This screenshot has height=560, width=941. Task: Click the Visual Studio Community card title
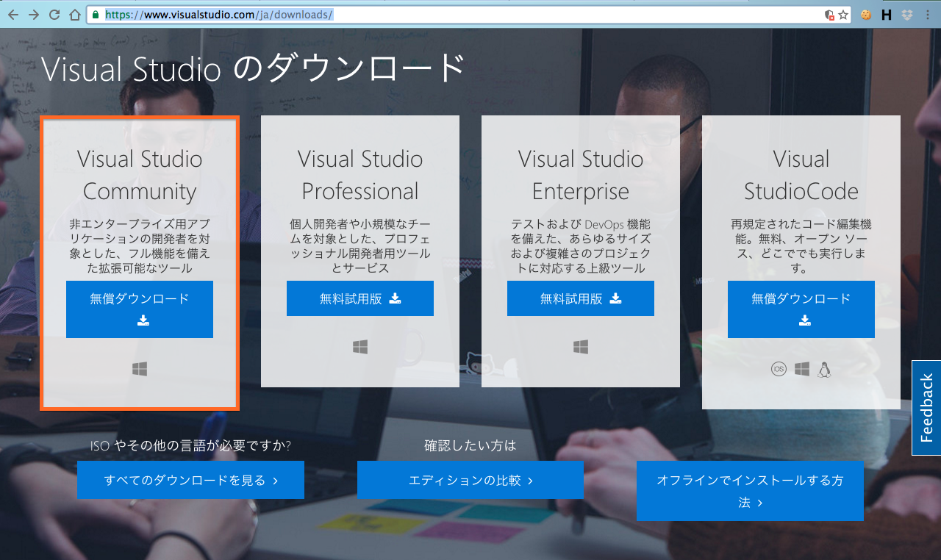[x=140, y=175]
